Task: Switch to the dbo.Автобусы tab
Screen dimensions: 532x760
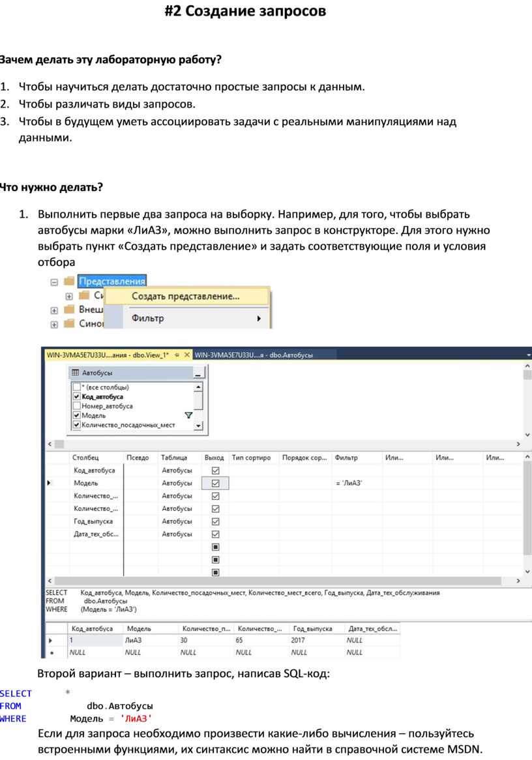Action: pos(254,355)
